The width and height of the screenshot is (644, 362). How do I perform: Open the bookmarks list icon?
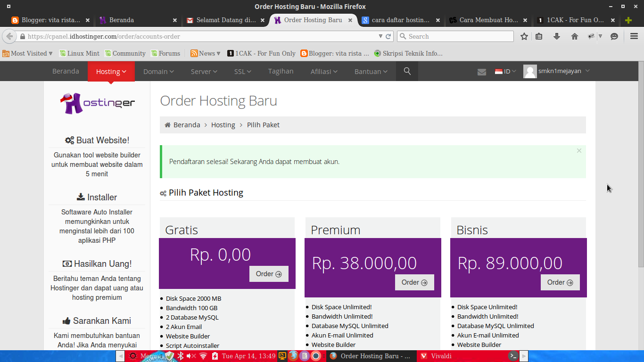pos(539,36)
